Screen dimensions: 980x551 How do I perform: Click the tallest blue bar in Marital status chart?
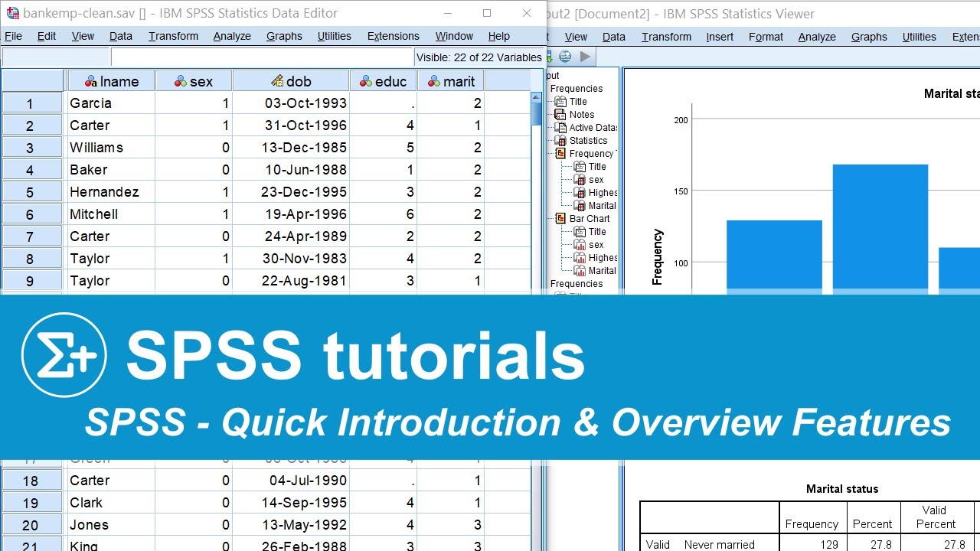[880, 229]
